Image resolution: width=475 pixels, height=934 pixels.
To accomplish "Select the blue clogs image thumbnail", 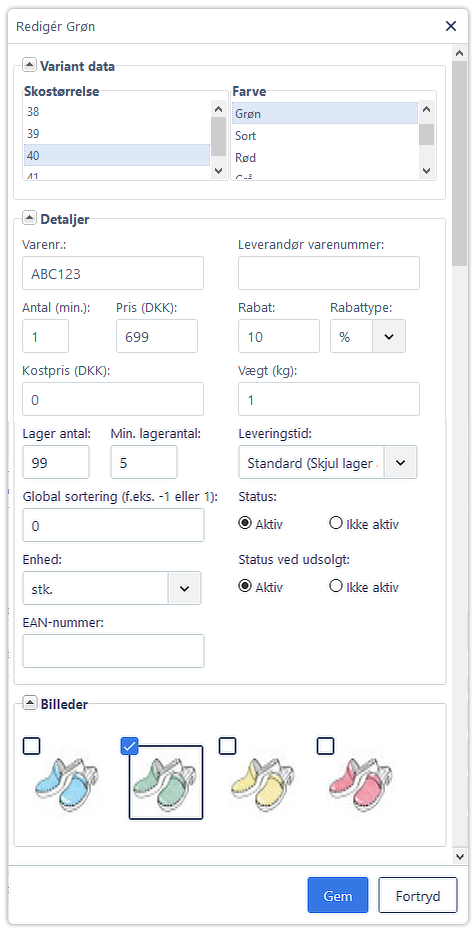I will pyautogui.click(x=67, y=782).
